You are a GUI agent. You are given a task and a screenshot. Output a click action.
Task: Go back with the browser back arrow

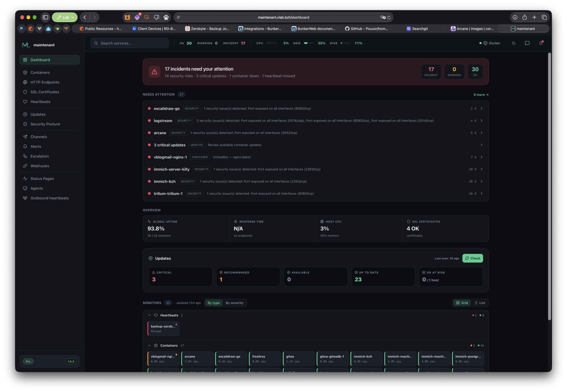[x=85, y=17]
